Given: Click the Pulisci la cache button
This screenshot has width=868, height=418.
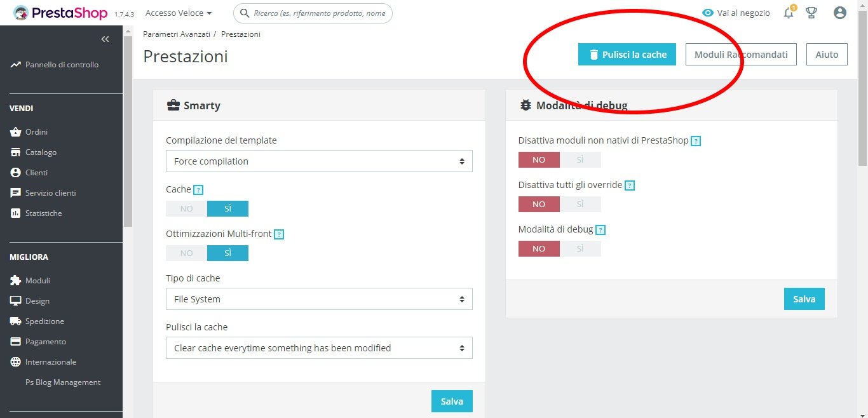Looking at the screenshot, I should 627,55.
